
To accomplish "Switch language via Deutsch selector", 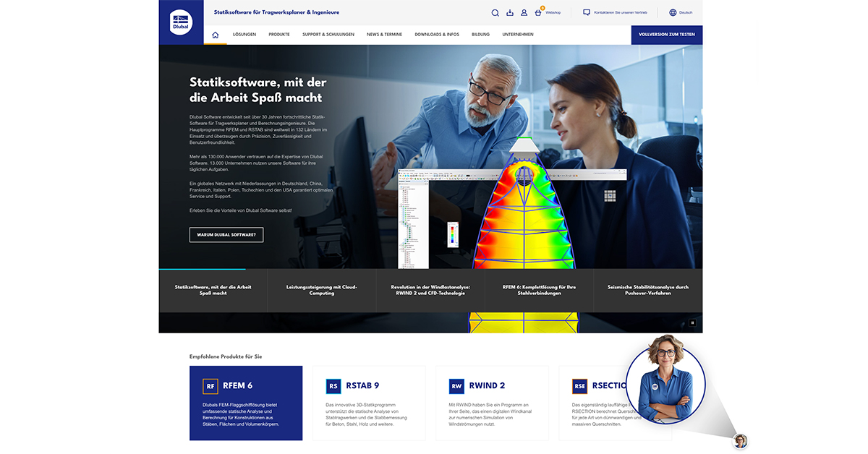I will (686, 13).
